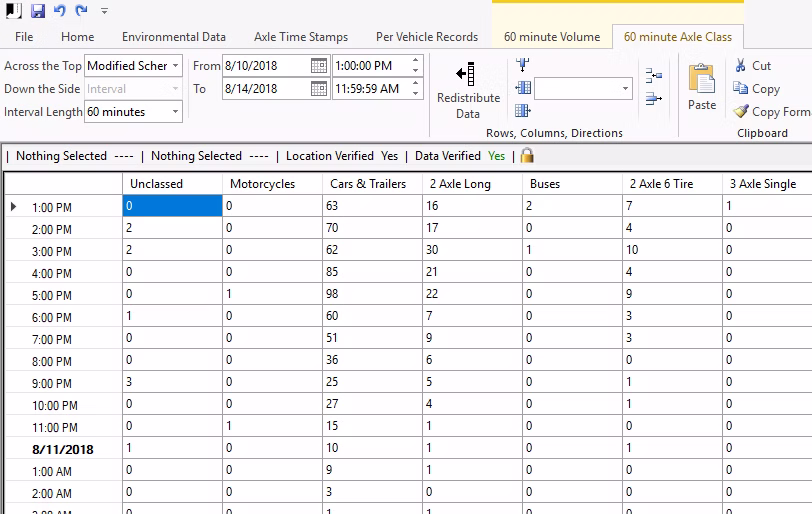
Task: Open the Axle Time Stamps tab
Action: 301,37
